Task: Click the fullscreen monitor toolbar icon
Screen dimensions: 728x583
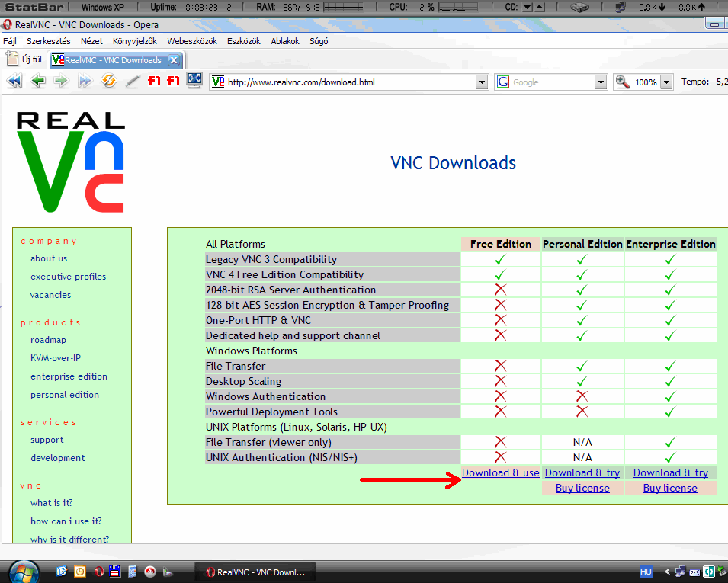Action: [194, 81]
